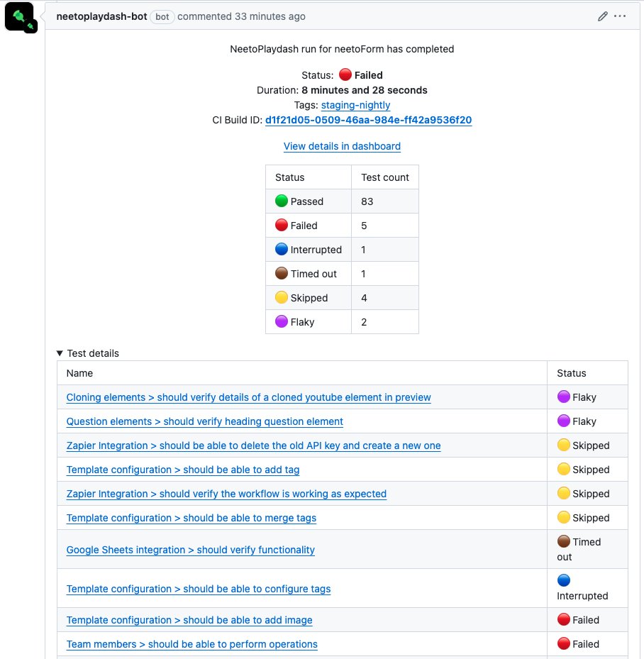Open the CI Build ID link
Viewport: 644px width, 659px height.
(x=368, y=120)
